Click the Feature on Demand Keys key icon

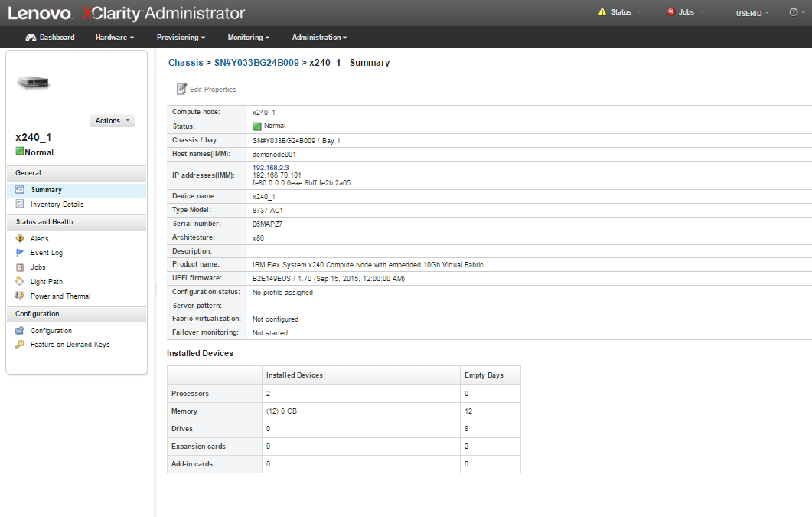[x=20, y=345]
